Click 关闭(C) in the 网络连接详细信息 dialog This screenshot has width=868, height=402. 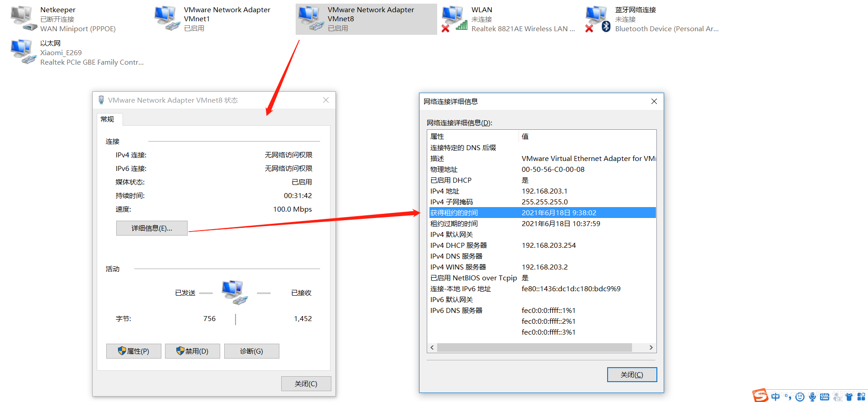(632, 375)
